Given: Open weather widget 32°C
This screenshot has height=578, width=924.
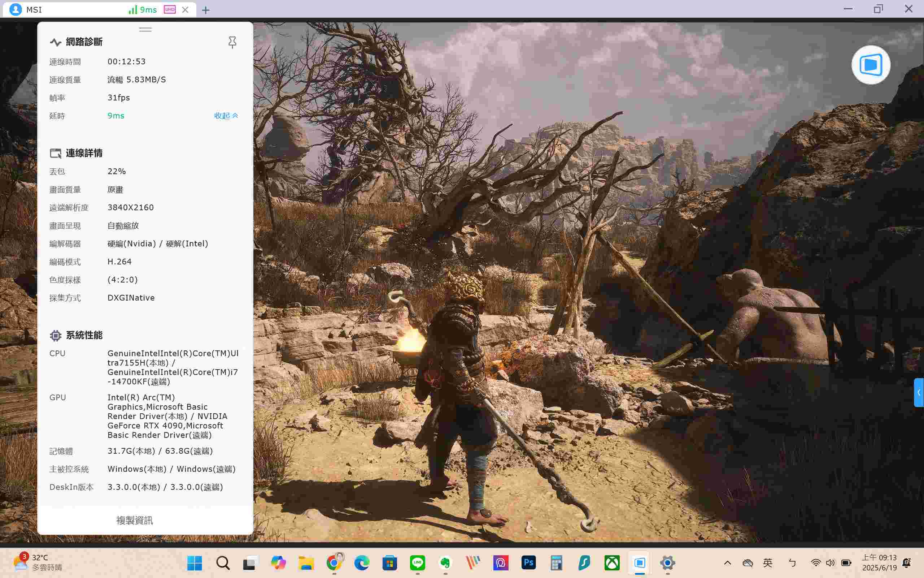Looking at the screenshot, I should pyautogui.click(x=38, y=562).
